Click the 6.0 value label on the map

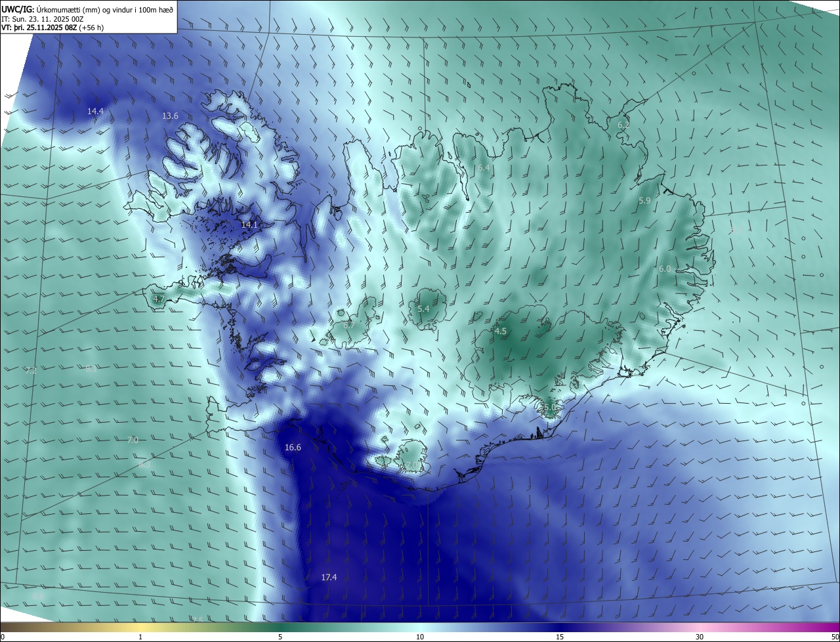coord(665,269)
